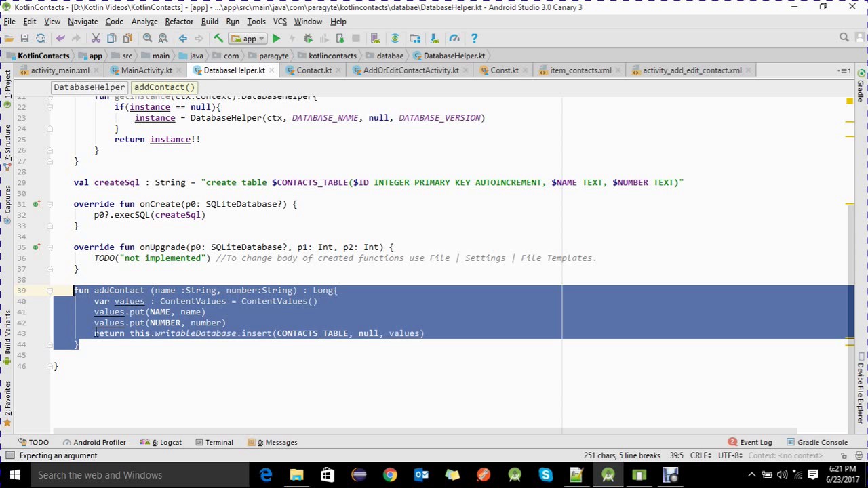
Task: Click the Windows Start button
Action: (15, 475)
